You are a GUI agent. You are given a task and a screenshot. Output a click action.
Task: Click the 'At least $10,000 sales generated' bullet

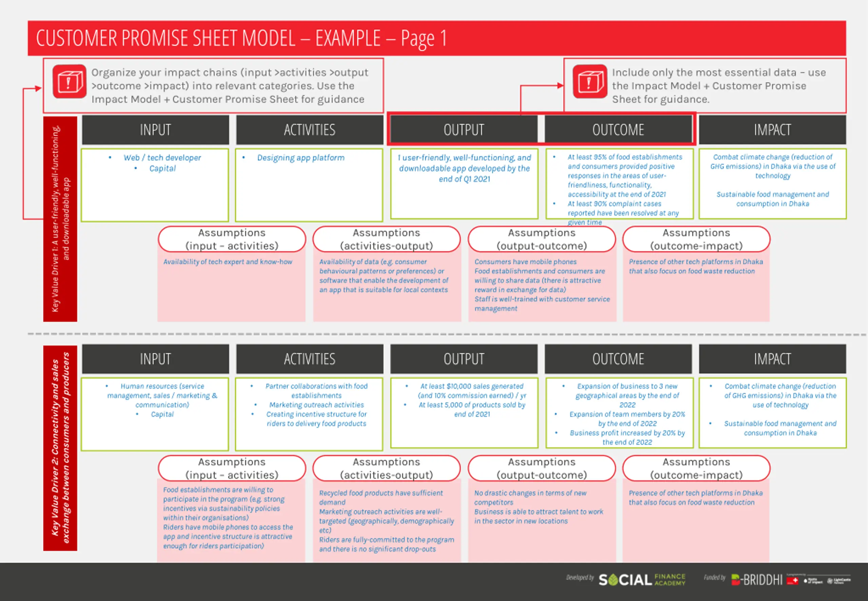point(472,391)
